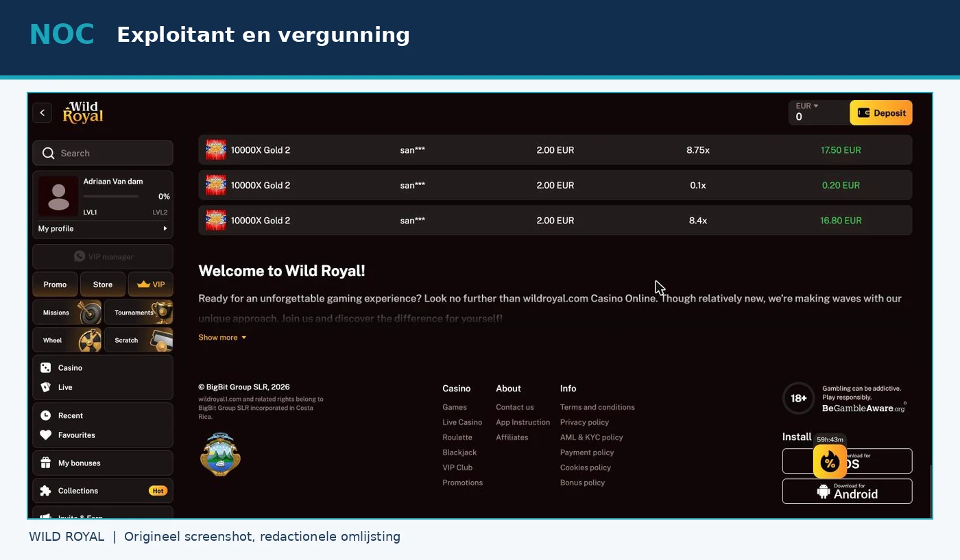Expand the Show more text
The height and width of the screenshot is (560, 960).
(x=222, y=337)
